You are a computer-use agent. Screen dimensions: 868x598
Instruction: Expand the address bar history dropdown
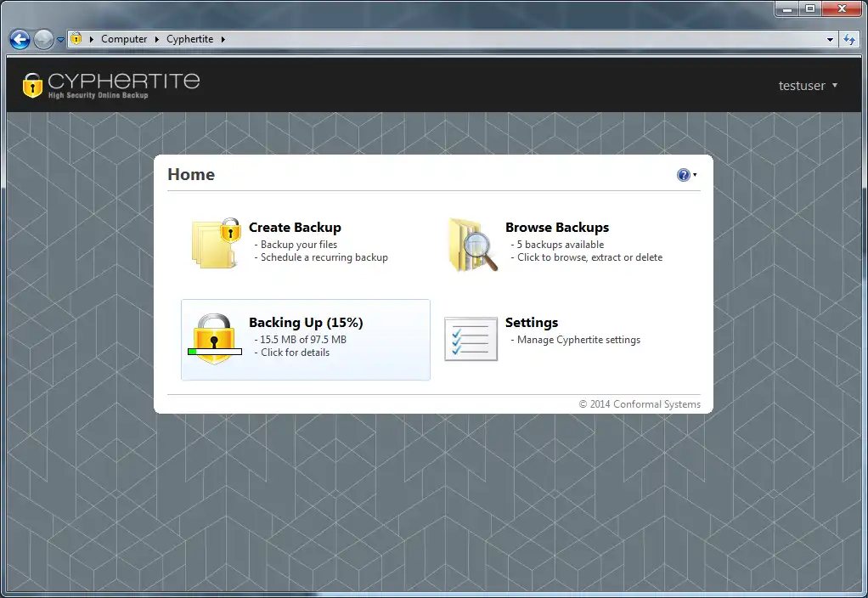pos(830,39)
